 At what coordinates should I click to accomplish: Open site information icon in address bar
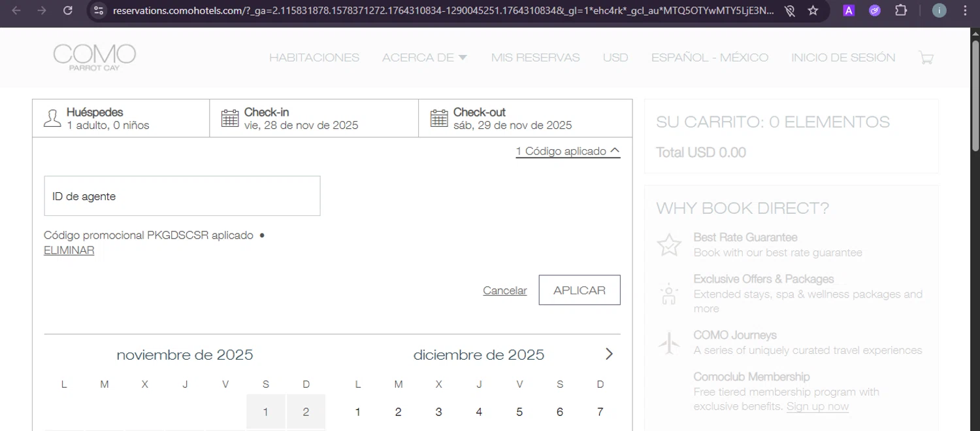[99, 10]
